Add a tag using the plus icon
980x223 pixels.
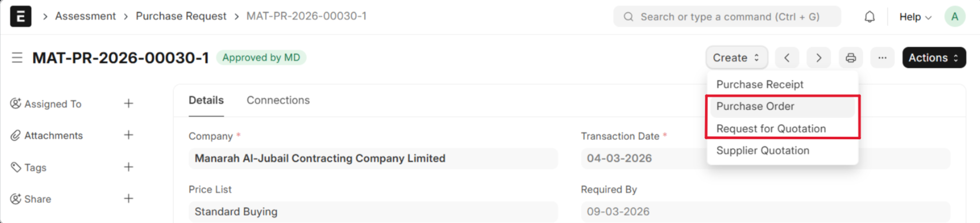pos(128,167)
